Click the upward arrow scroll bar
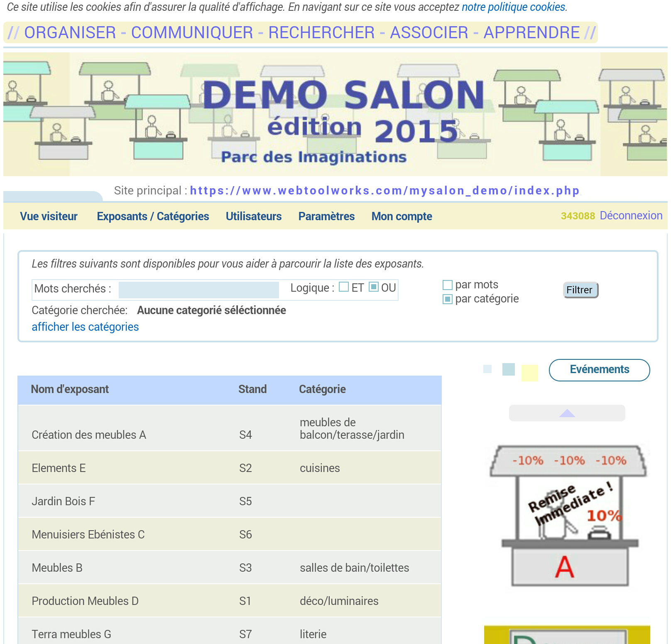This screenshot has width=671, height=644. coord(567,413)
